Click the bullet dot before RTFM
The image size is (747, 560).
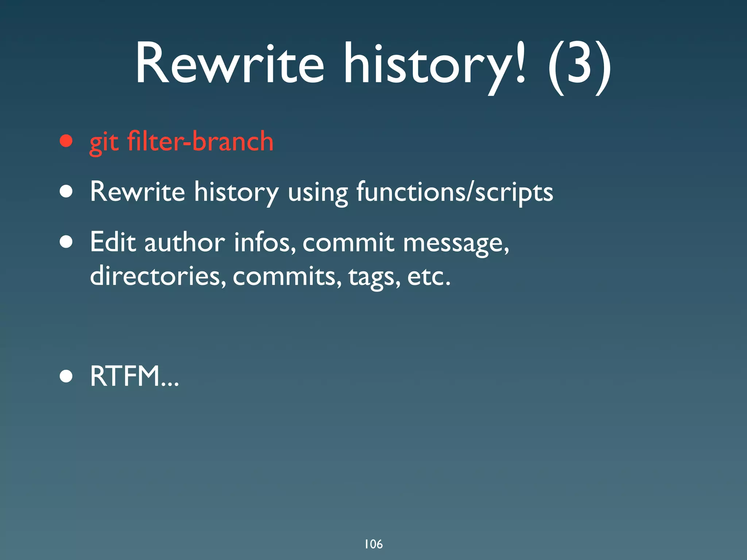point(66,376)
